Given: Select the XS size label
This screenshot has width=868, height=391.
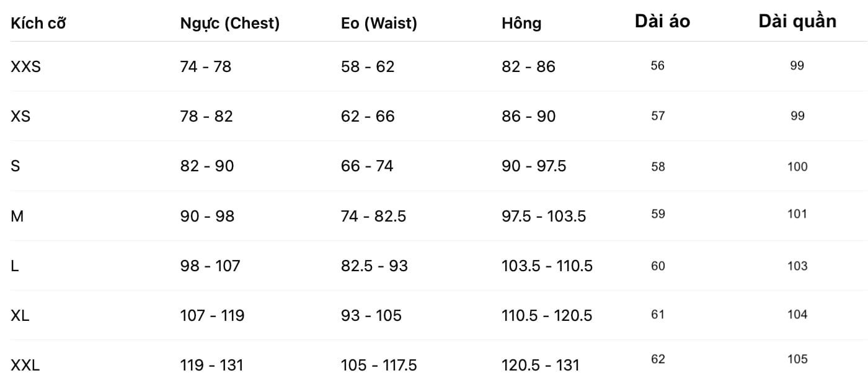Looking at the screenshot, I should point(20,116).
